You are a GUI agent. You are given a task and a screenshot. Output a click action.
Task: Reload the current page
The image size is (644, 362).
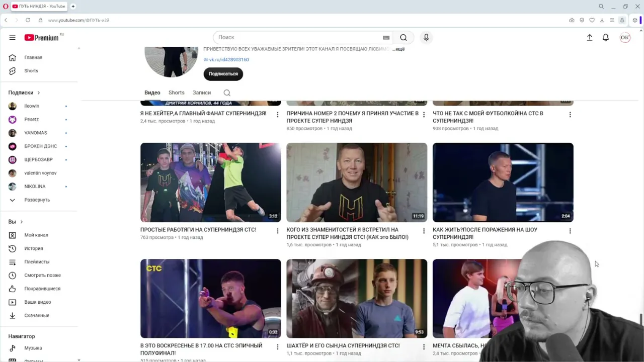point(28,20)
